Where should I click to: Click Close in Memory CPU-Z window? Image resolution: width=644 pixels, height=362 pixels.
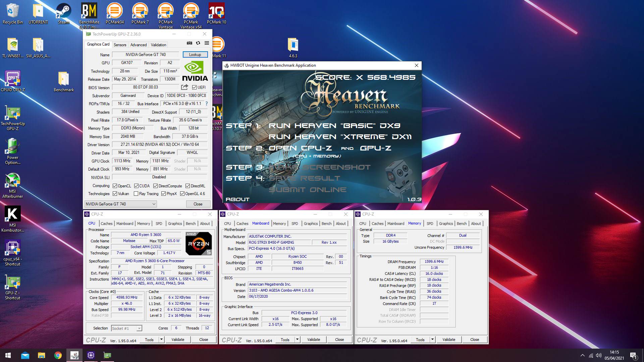point(475,340)
